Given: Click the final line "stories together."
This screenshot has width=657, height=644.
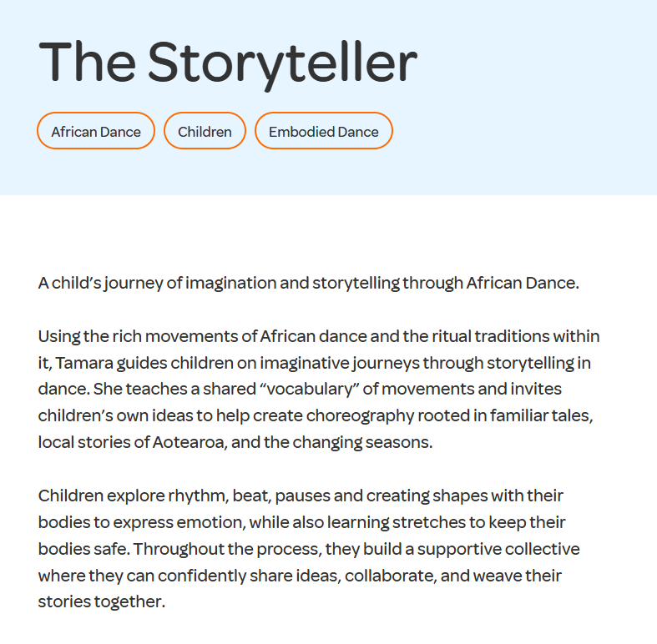Looking at the screenshot, I should (102, 601).
